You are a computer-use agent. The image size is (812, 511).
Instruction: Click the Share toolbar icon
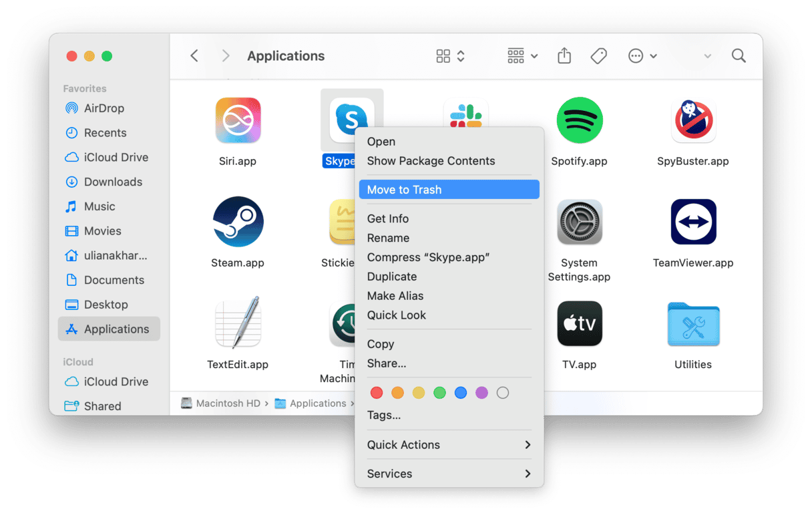(564, 56)
